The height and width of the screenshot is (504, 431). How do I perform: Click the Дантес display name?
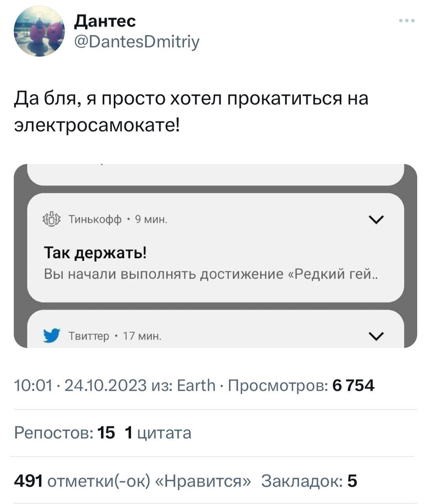tap(105, 22)
